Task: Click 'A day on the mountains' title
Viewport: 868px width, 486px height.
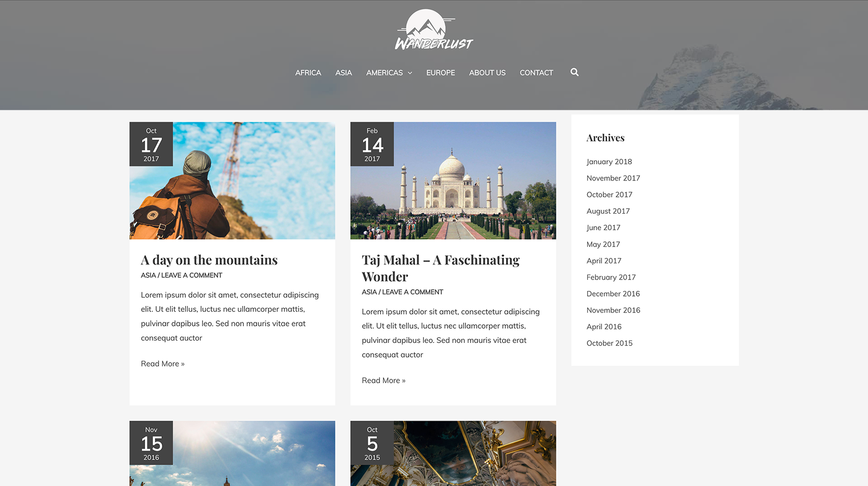Action: [209, 260]
